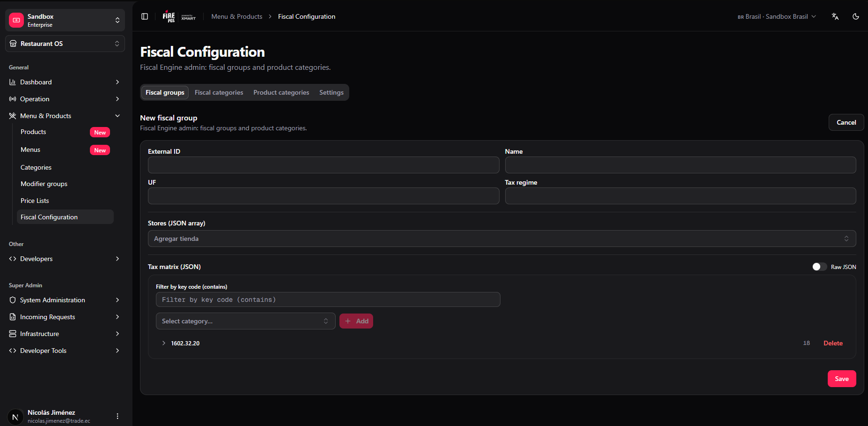Expand the System Administration chevron
The image size is (868, 426).
click(118, 300)
